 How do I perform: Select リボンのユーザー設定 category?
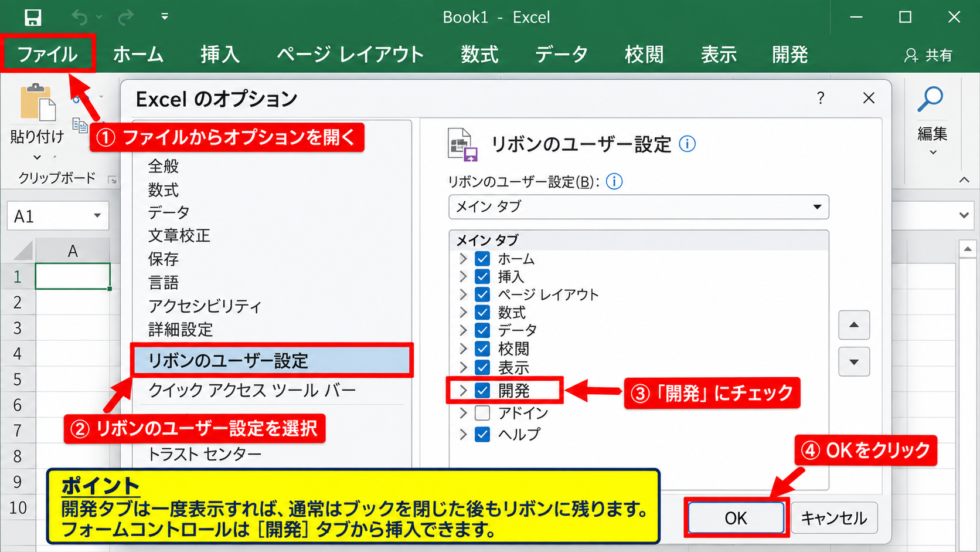pyautogui.click(x=272, y=361)
